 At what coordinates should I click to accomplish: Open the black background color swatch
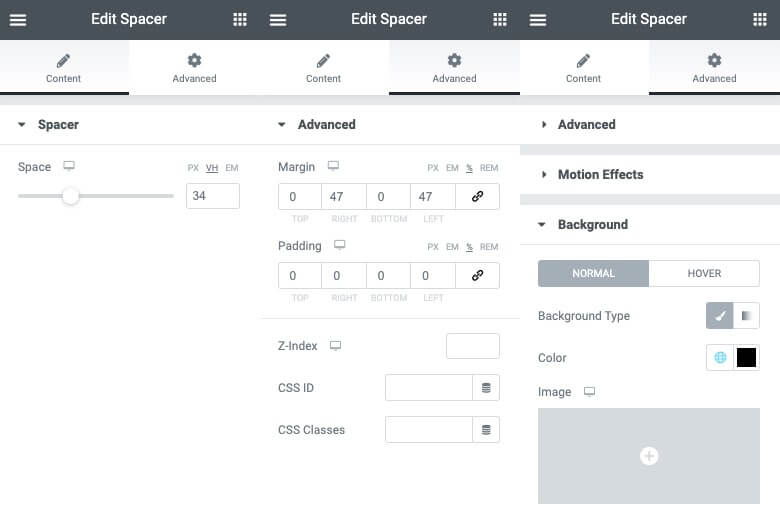(746, 357)
